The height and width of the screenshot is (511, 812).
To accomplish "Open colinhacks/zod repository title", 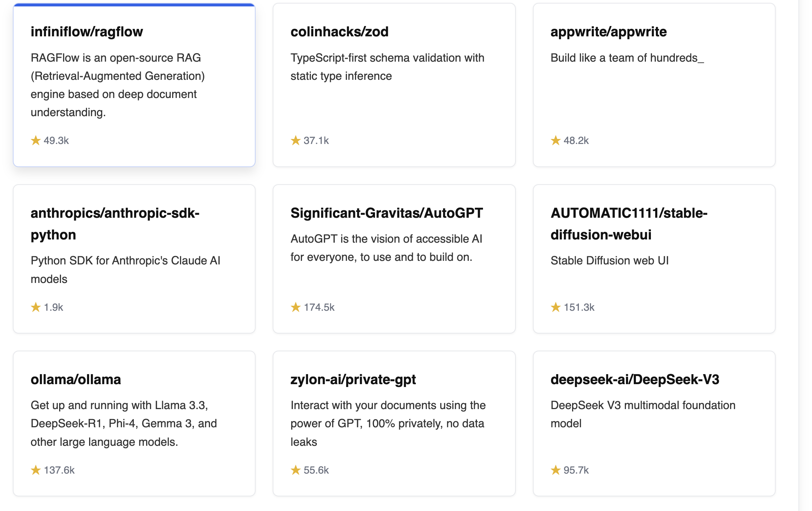I will pyautogui.click(x=339, y=32).
